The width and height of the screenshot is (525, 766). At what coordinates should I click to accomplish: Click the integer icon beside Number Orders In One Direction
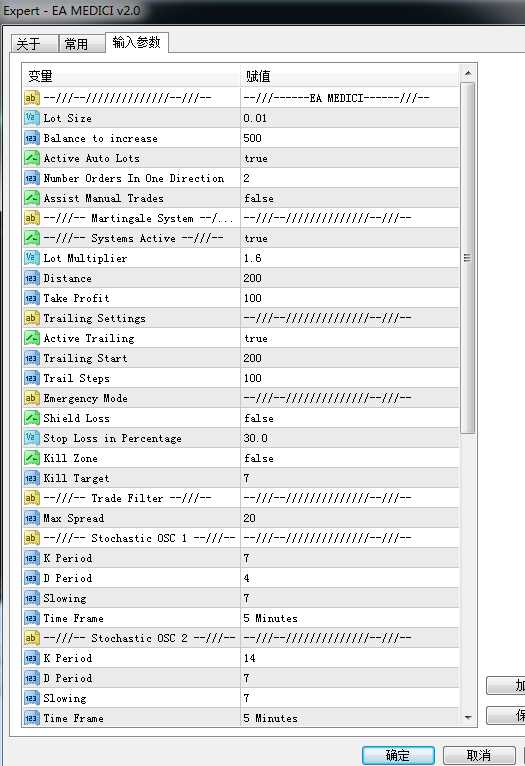point(31,178)
